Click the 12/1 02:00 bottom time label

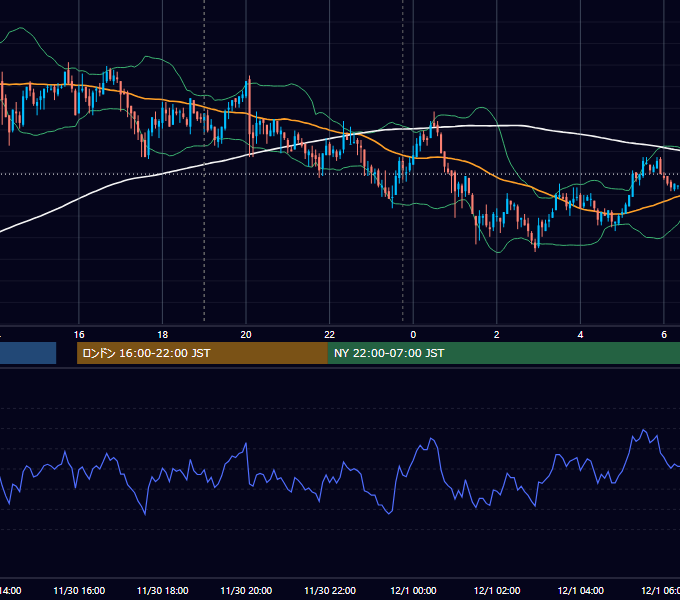[x=497, y=591]
